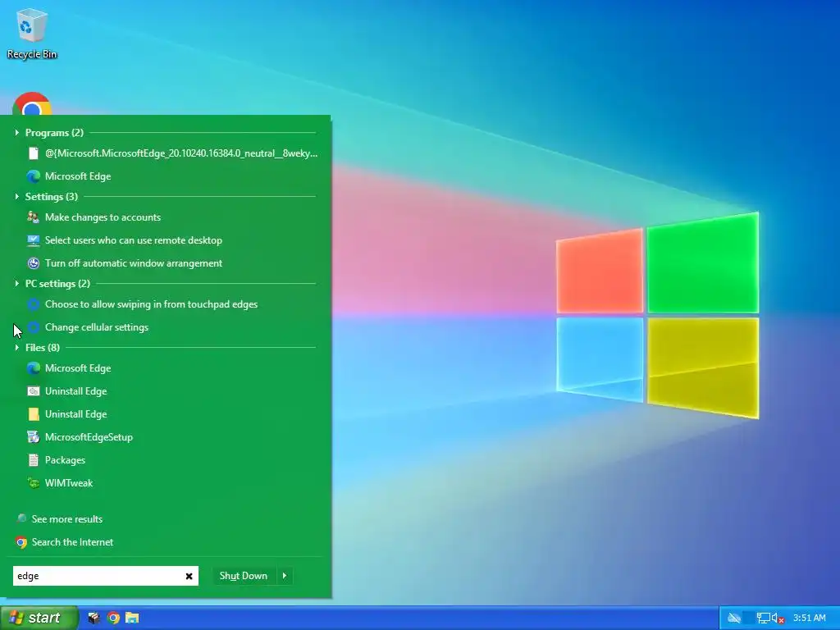
Task: Collapse the Files (8) group arrow
Action: (x=16, y=347)
